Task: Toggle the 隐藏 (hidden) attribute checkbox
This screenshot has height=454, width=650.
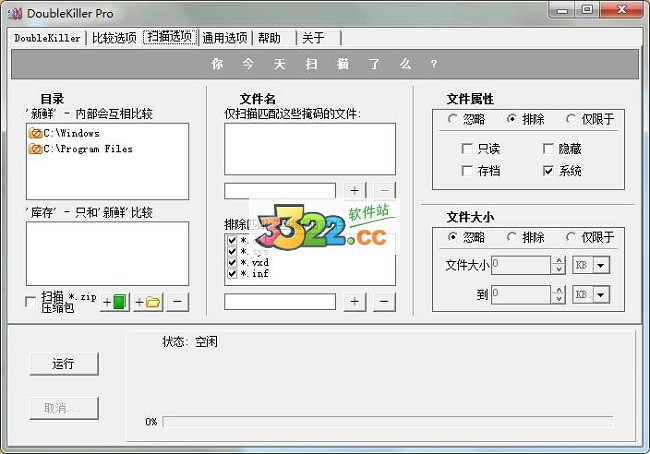Action: (548, 148)
